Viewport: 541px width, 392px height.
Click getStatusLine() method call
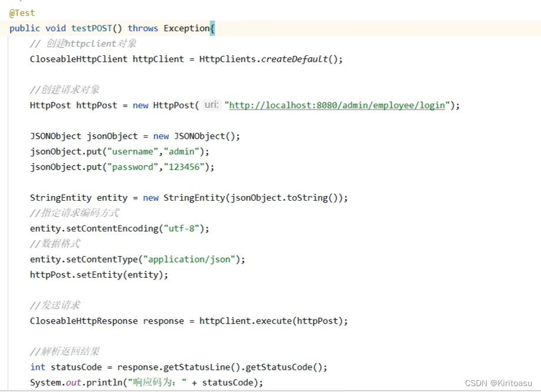[x=202, y=367]
